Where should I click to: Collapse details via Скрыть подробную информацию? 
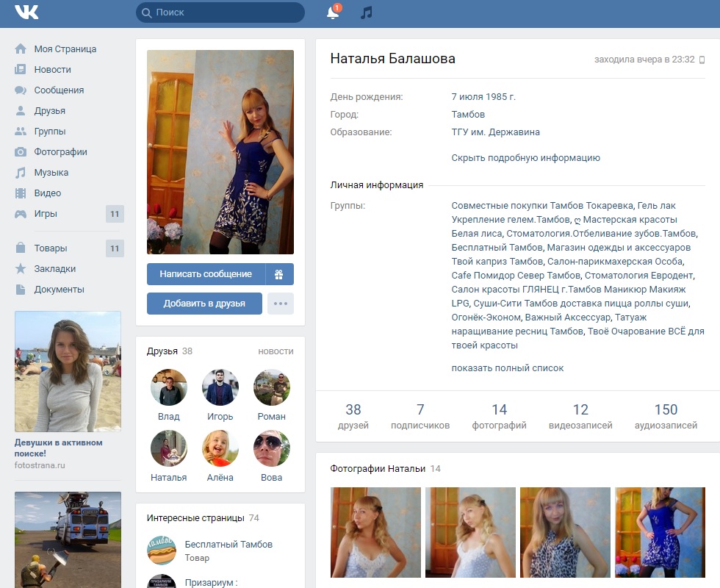click(526, 158)
